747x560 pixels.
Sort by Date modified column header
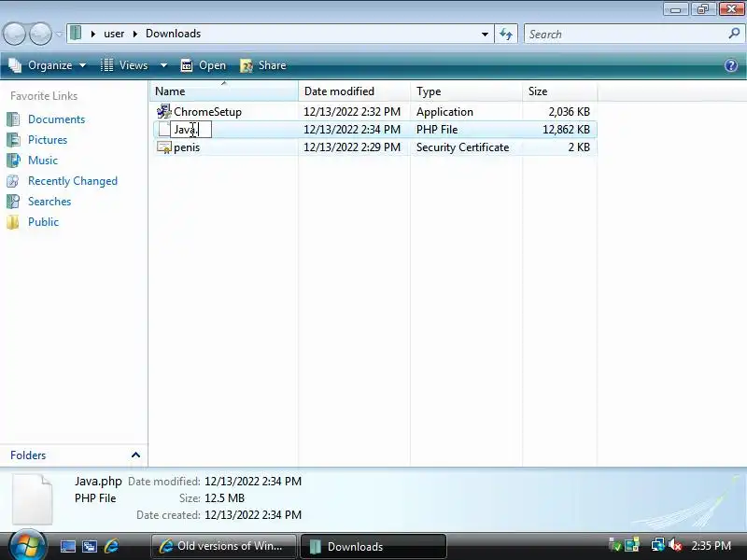click(x=355, y=91)
